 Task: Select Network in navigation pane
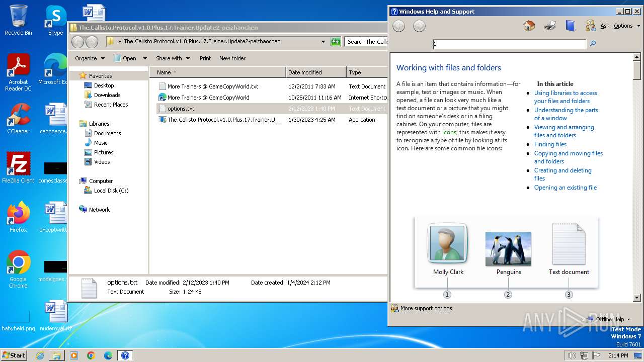99,210
